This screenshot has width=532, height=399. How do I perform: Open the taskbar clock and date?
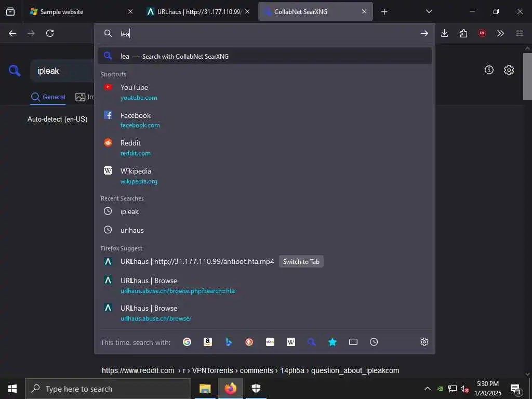coord(487,389)
